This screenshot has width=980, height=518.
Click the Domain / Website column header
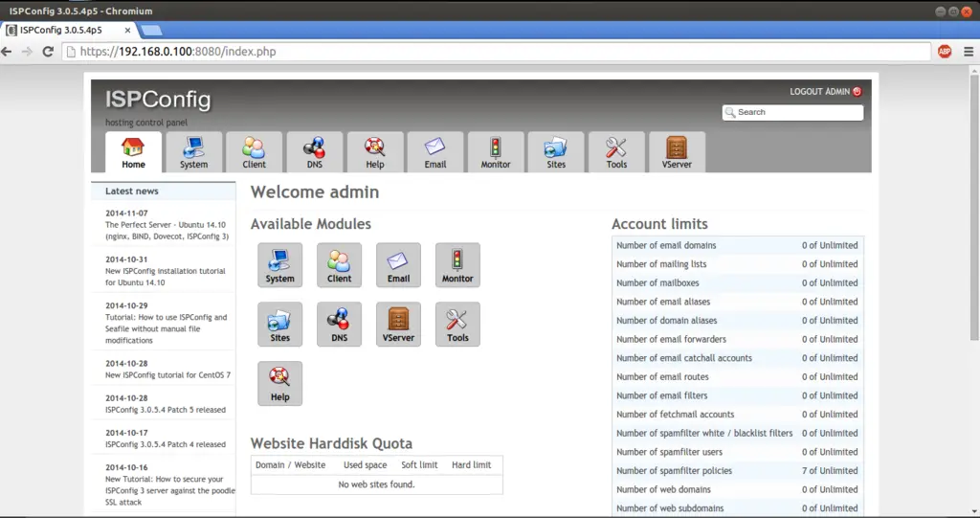(x=291, y=464)
